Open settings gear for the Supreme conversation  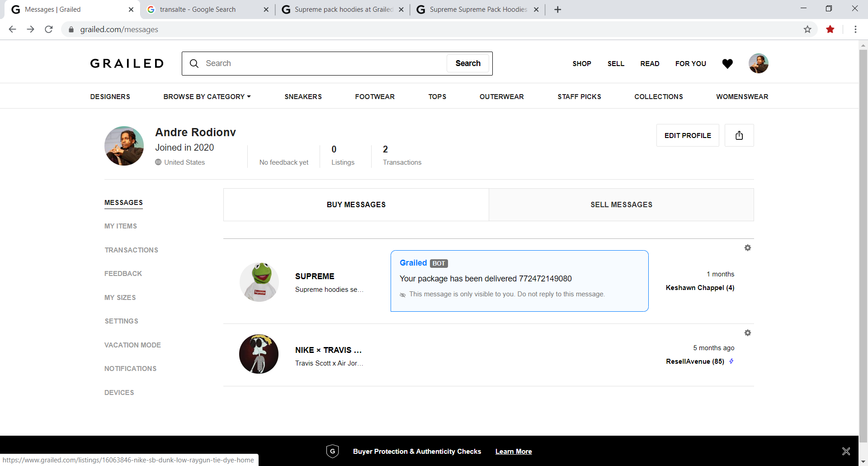[748, 248]
